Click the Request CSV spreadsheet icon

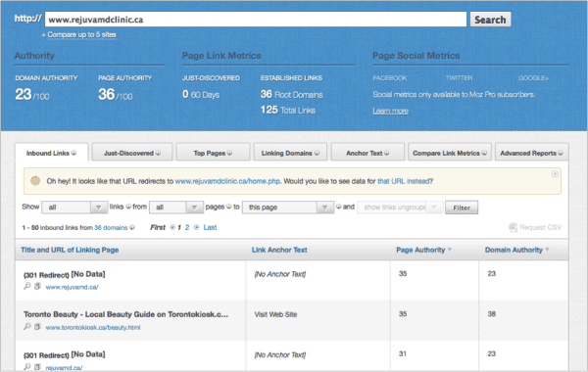click(513, 227)
